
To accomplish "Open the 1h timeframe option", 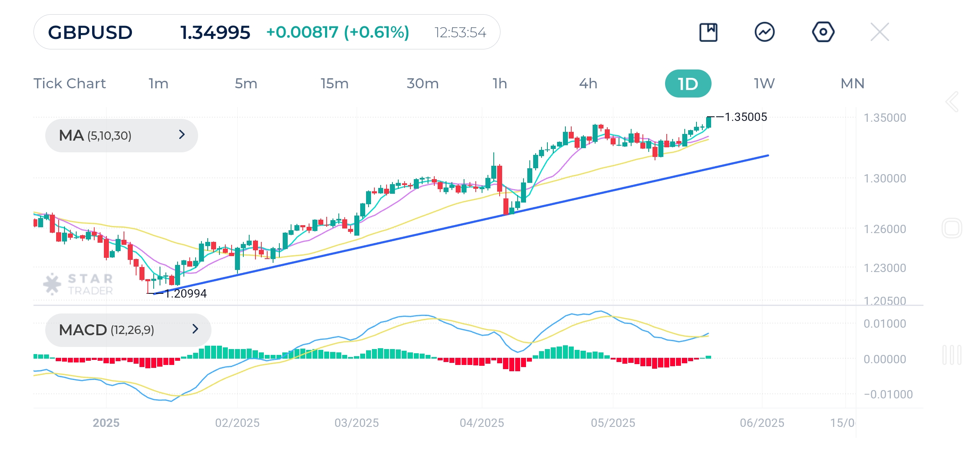I will (x=499, y=83).
